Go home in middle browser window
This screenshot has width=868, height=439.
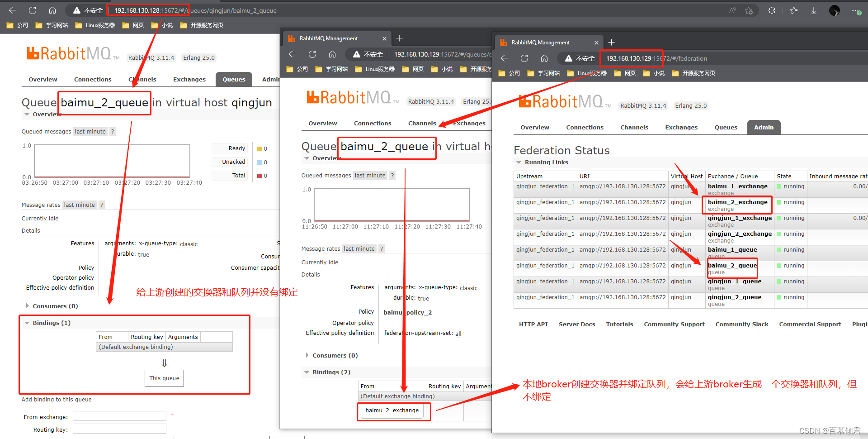(332, 54)
